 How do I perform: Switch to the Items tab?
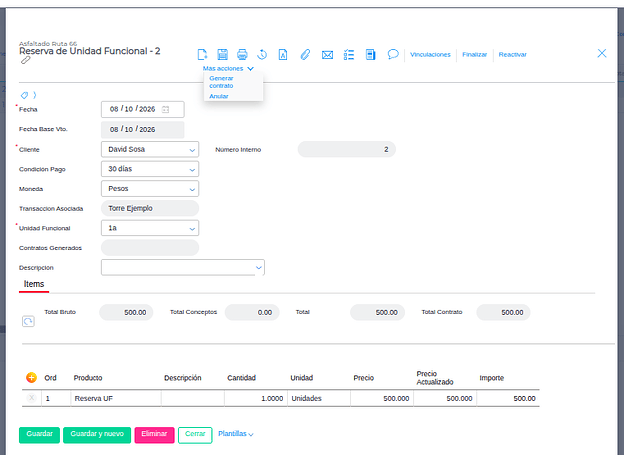34,284
